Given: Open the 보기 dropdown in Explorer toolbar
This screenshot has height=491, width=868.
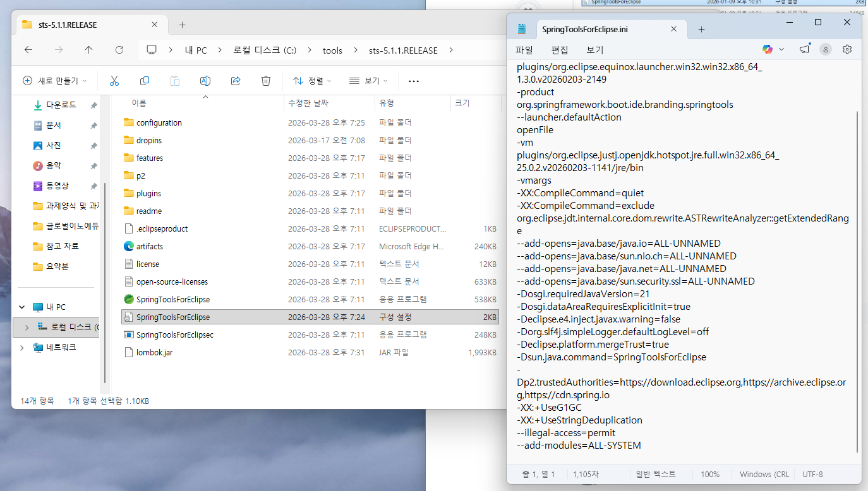Looking at the screenshot, I should point(368,81).
